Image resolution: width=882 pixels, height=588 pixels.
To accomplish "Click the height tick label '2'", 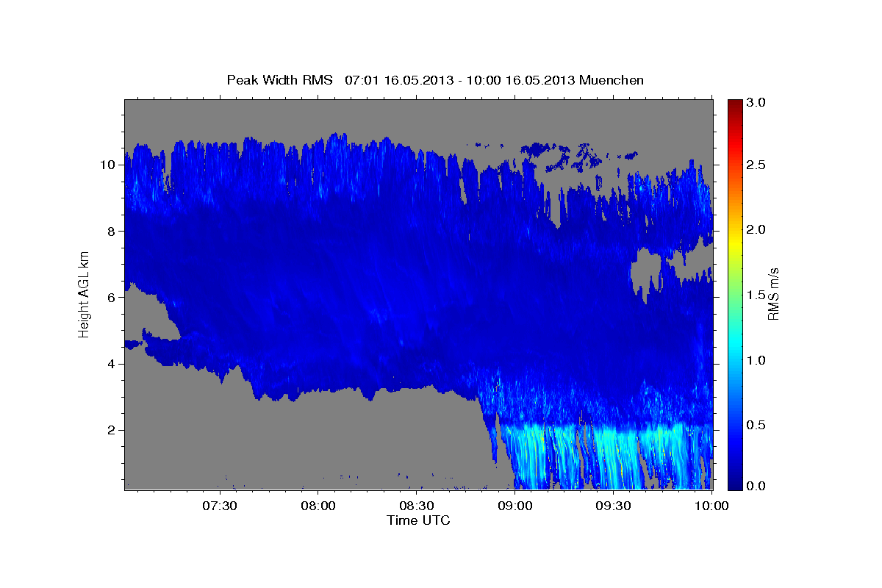I will [111, 430].
